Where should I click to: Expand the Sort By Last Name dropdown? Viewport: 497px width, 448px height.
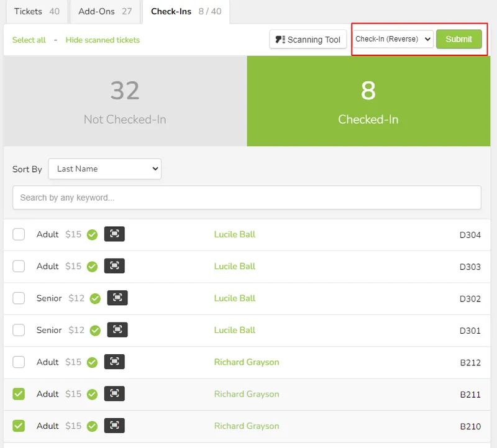pyautogui.click(x=104, y=169)
